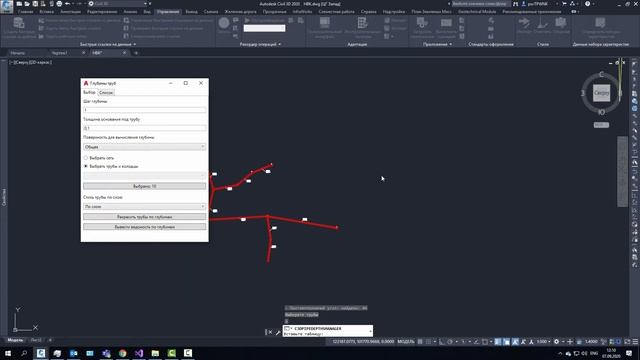This screenshot has height=360, width=640.
Task: Open the Geotechnical Module ribbon tab
Action: (477, 12)
